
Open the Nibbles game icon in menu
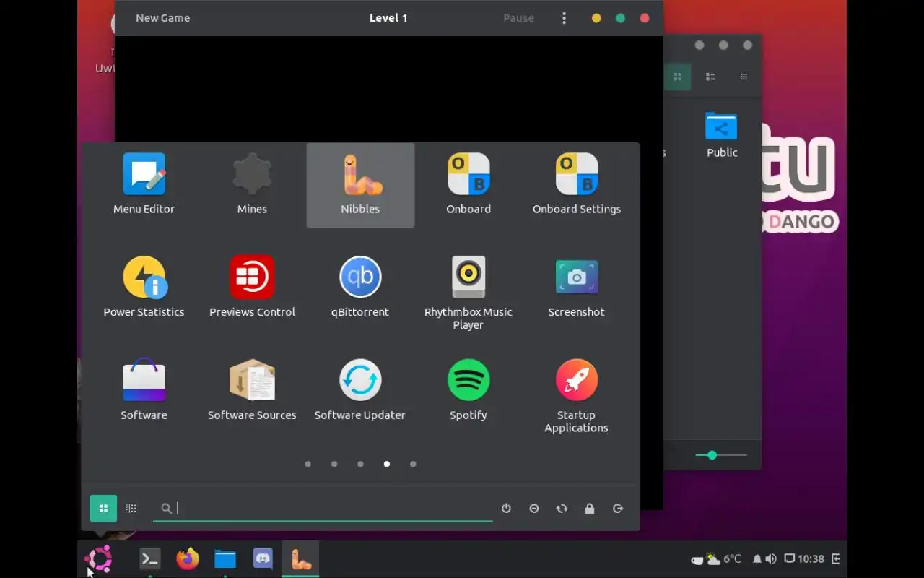tap(360, 184)
